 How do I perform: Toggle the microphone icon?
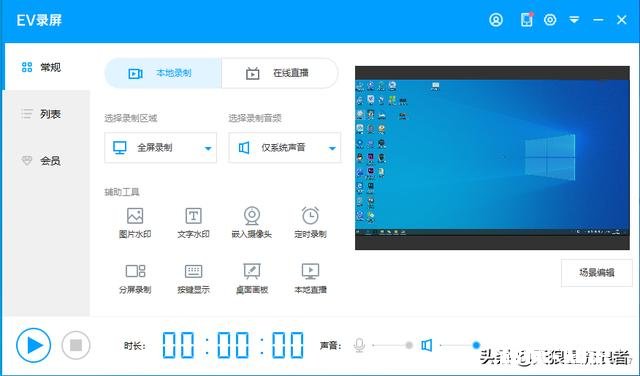point(359,345)
